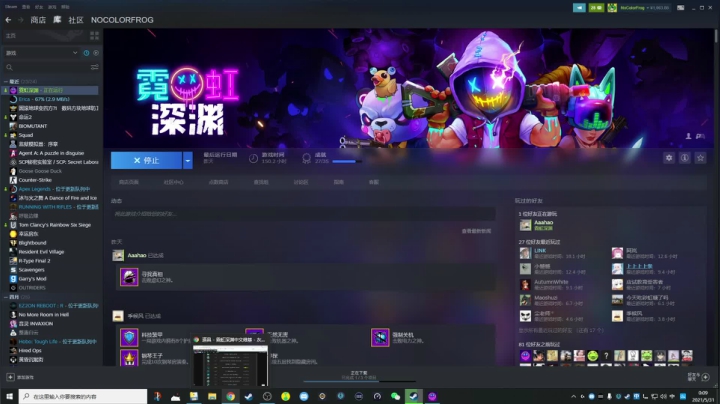Open the launch options arrow beside 停止
The width and height of the screenshot is (720, 404).
[x=187, y=160]
